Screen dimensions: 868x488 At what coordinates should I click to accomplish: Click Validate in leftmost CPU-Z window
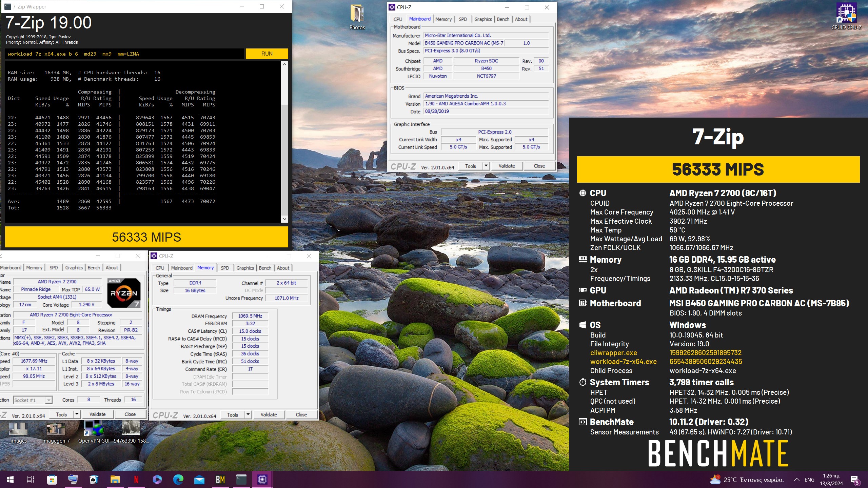tap(97, 414)
